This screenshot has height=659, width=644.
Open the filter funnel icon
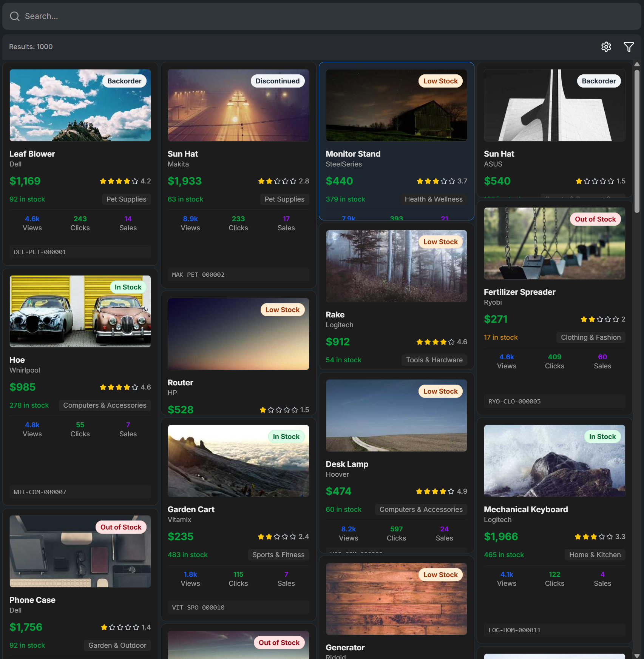coord(629,47)
